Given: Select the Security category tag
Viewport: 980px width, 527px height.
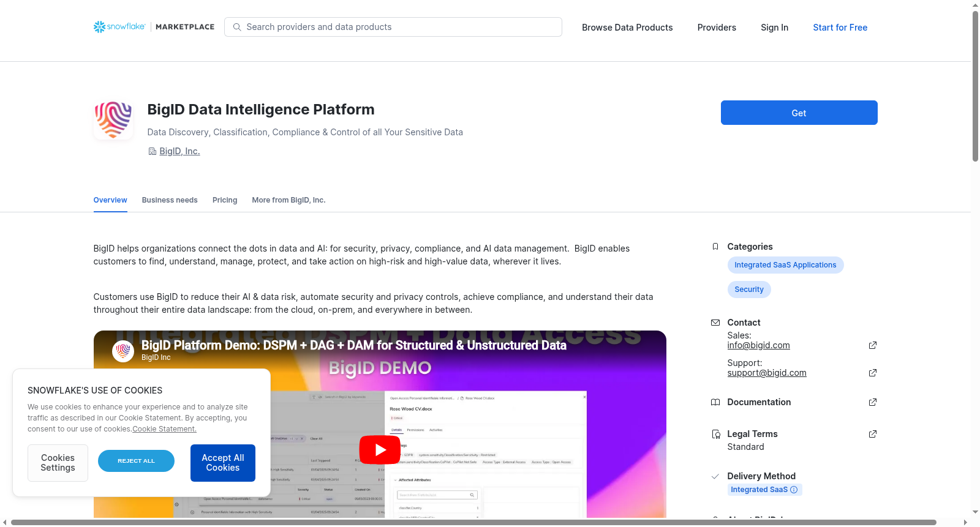Looking at the screenshot, I should coord(749,290).
